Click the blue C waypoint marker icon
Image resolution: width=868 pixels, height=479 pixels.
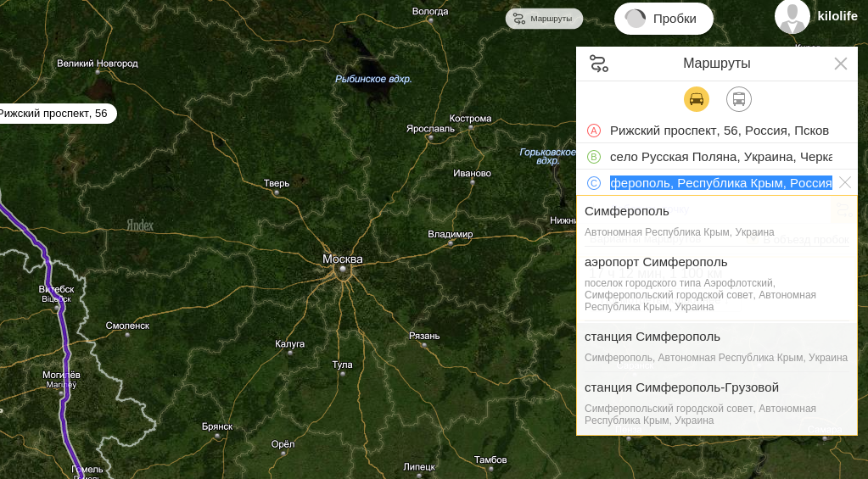pyautogui.click(x=593, y=183)
